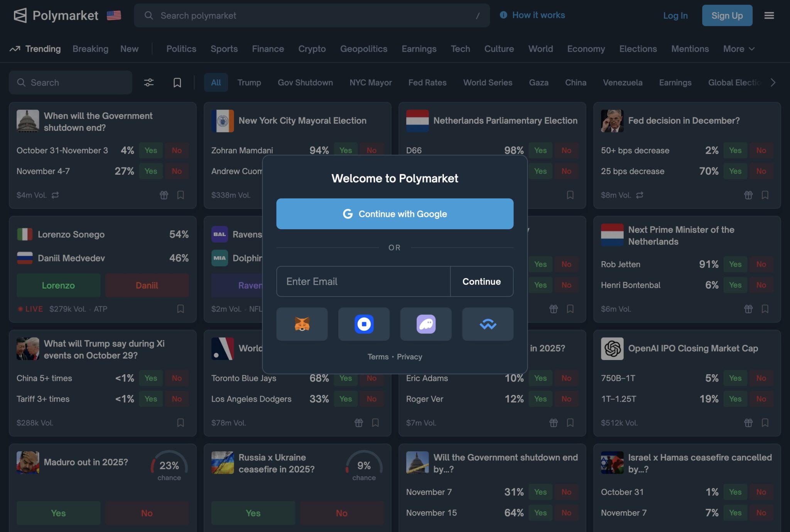Click the US flag region selector
790x532 pixels.
pyautogui.click(x=114, y=15)
